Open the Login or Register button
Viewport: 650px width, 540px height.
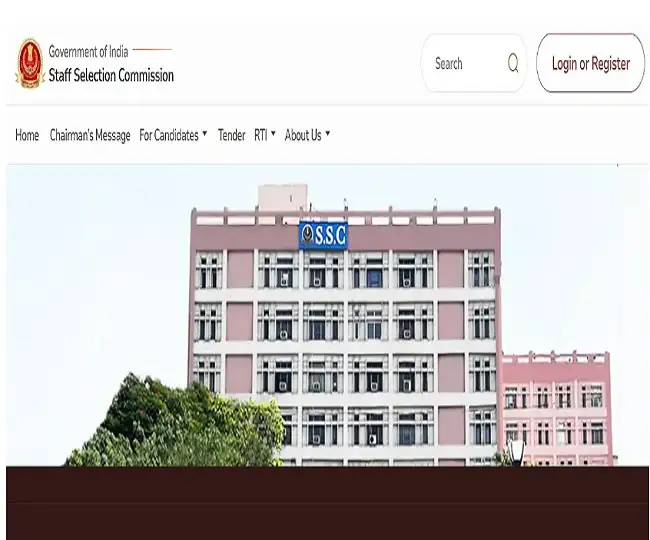click(x=591, y=63)
